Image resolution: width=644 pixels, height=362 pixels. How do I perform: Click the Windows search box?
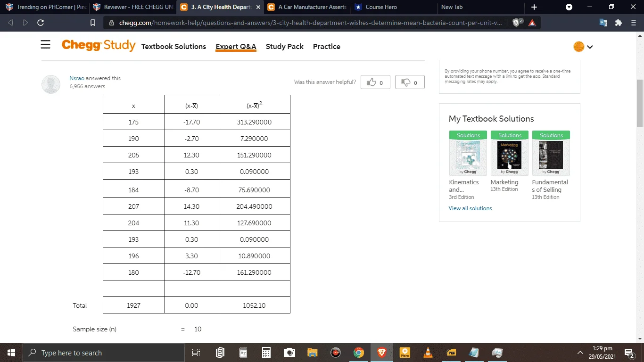(x=103, y=353)
